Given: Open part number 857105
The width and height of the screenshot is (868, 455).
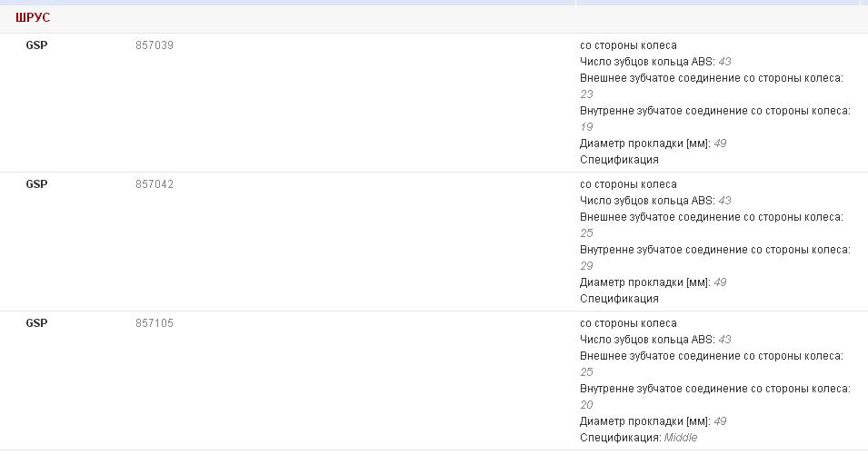Looking at the screenshot, I should [155, 323].
